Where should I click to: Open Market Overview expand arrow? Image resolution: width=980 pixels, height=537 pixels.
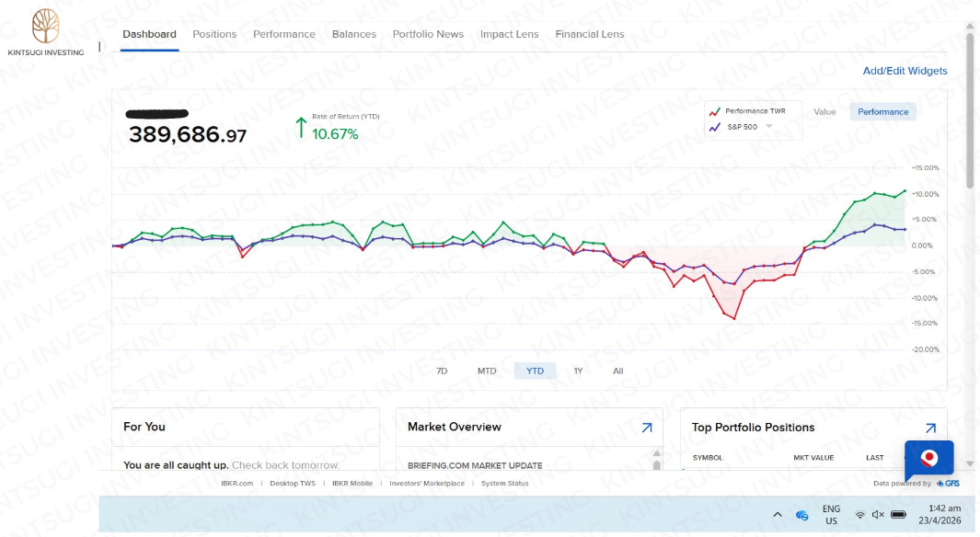tap(647, 428)
